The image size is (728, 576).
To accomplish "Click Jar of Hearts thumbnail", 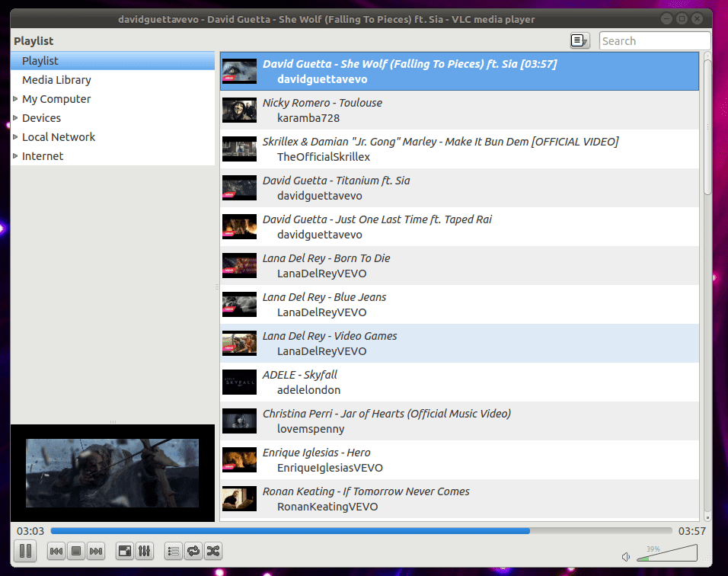I will 240,421.
